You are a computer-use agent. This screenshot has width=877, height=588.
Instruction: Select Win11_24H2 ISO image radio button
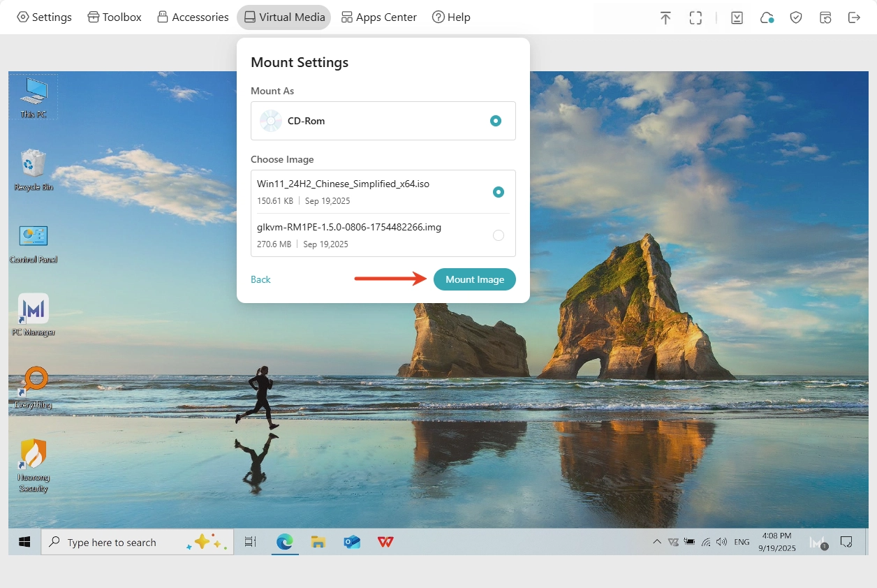click(x=498, y=192)
